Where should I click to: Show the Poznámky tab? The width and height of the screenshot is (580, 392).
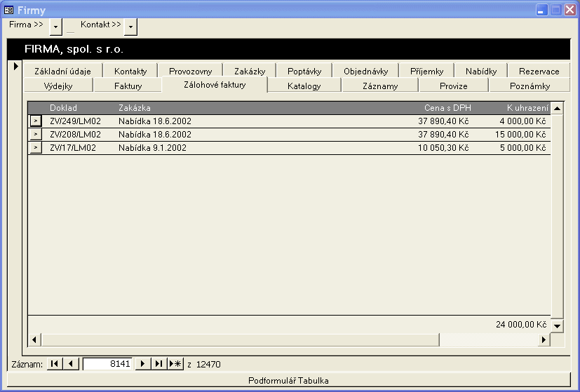point(530,86)
